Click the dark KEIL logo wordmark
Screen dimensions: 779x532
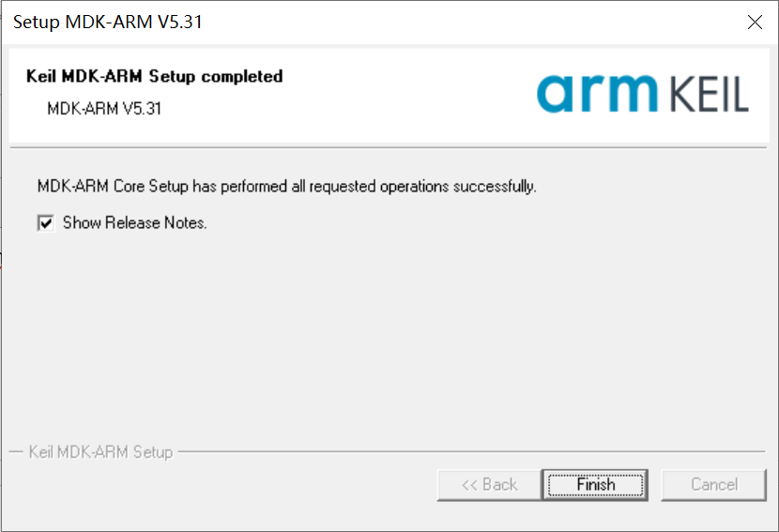(x=710, y=95)
